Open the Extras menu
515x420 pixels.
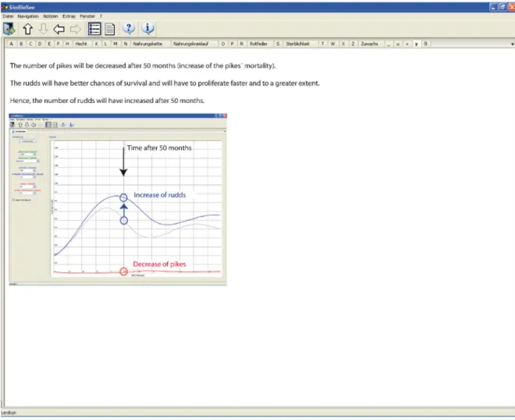click(69, 16)
